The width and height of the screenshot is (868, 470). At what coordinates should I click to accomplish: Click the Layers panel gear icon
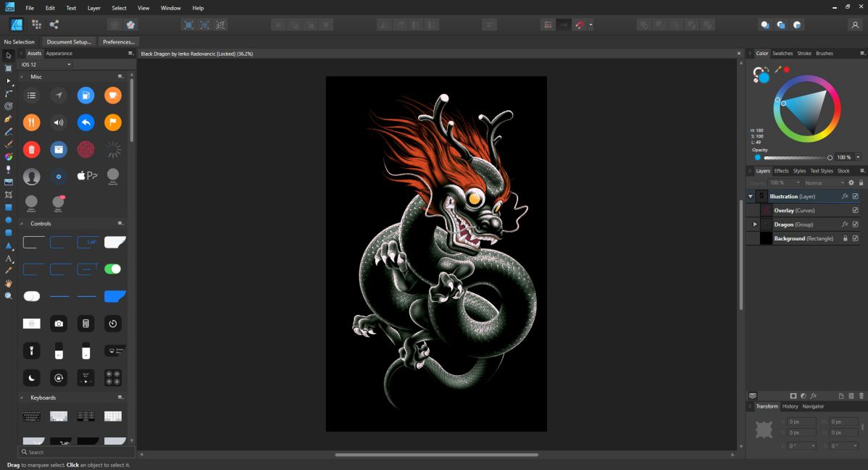pyautogui.click(x=851, y=182)
